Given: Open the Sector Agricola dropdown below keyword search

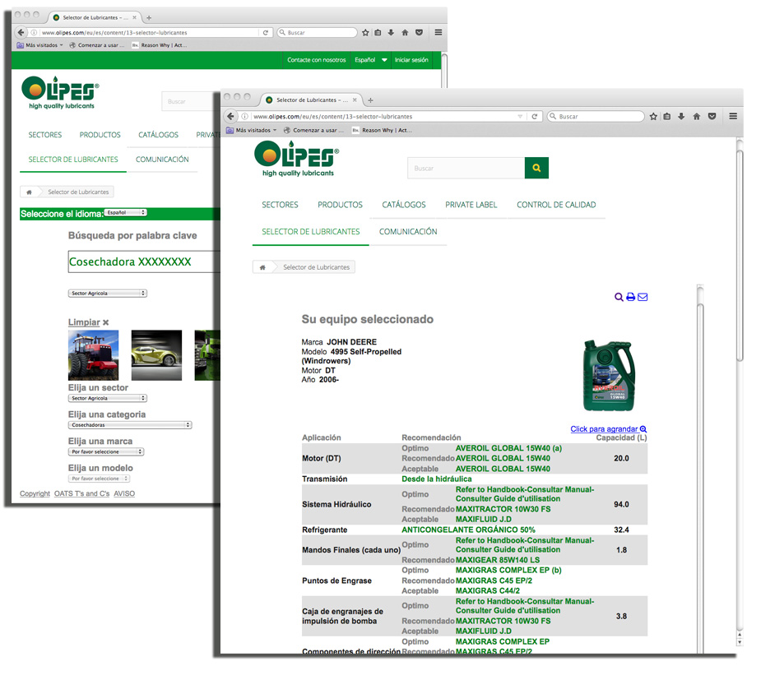Looking at the screenshot, I should click(x=108, y=294).
